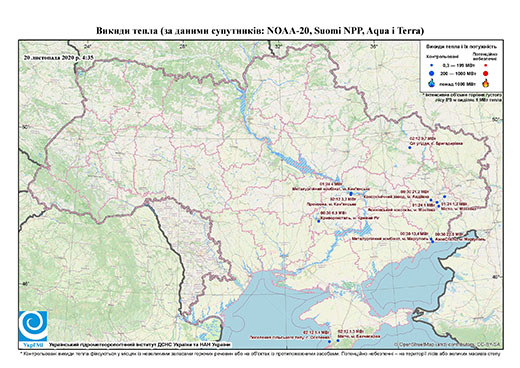520x368 pixels.
Task: Click the Ukrainian Hydrometeorological Institute caption
Action: pyautogui.click(x=140, y=344)
